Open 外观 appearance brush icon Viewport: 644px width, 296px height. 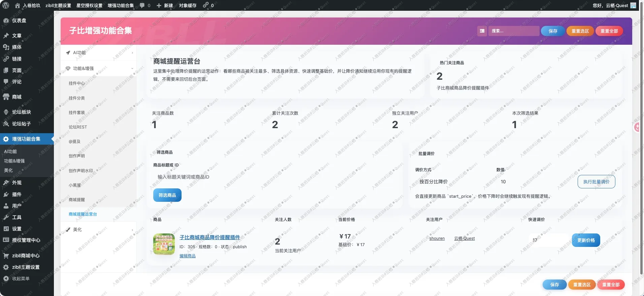[6, 183]
